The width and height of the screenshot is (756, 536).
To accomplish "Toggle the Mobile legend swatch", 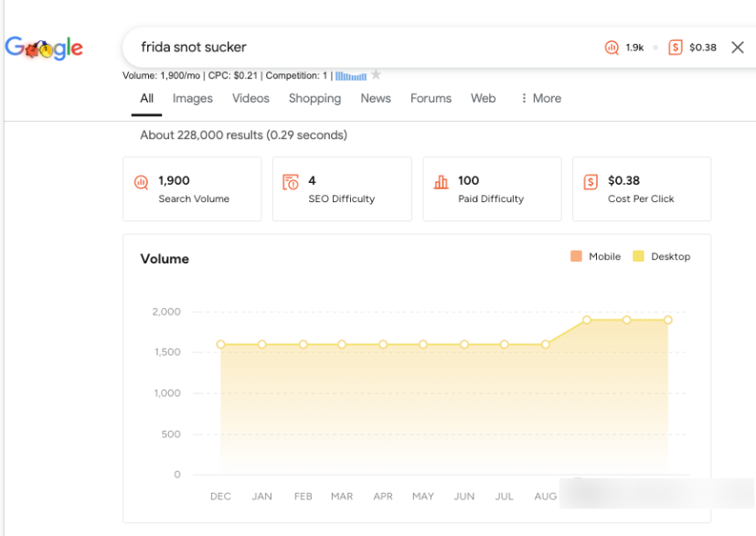I will pos(576,256).
